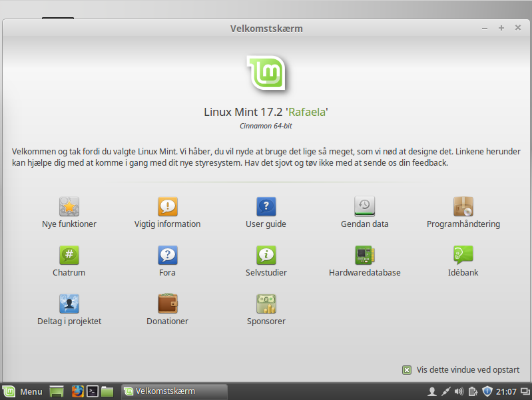
Task: Click the Velkomstskærm title bar text
Action: point(266,29)
